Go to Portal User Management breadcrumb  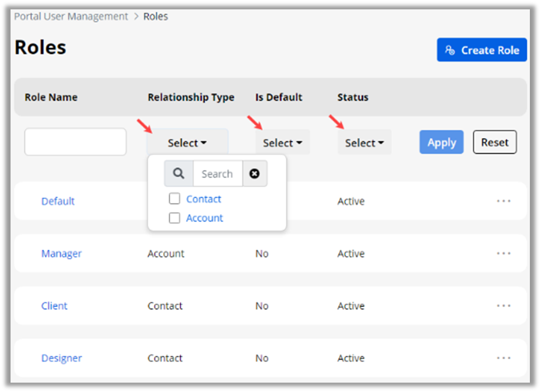(71, 16)
